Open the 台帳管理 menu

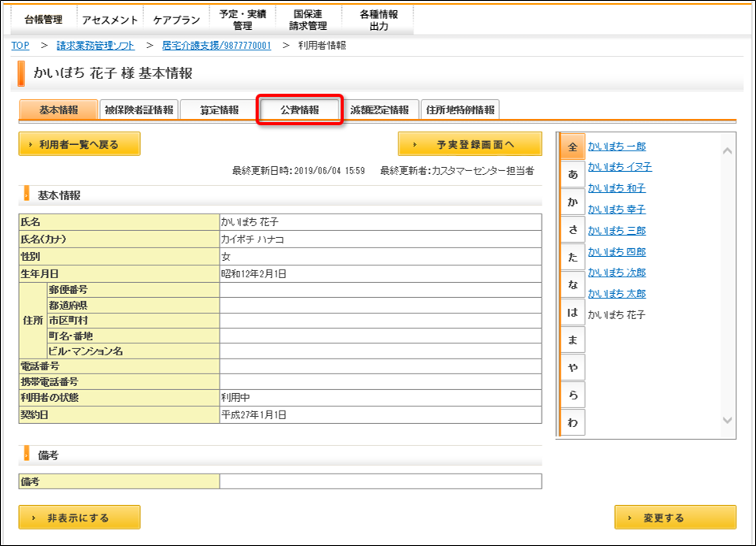(43, 20)
